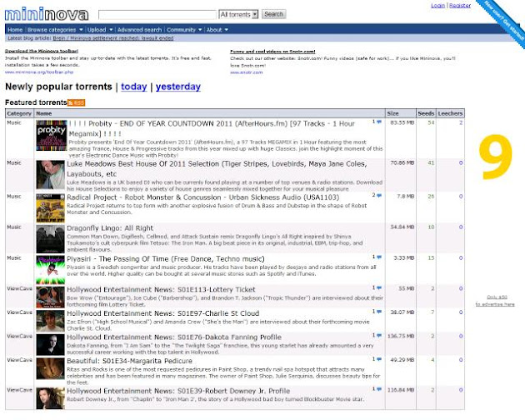Expand the Upload menu
The width and height of the screenshot is (525, 420).
tap(100, 30)
